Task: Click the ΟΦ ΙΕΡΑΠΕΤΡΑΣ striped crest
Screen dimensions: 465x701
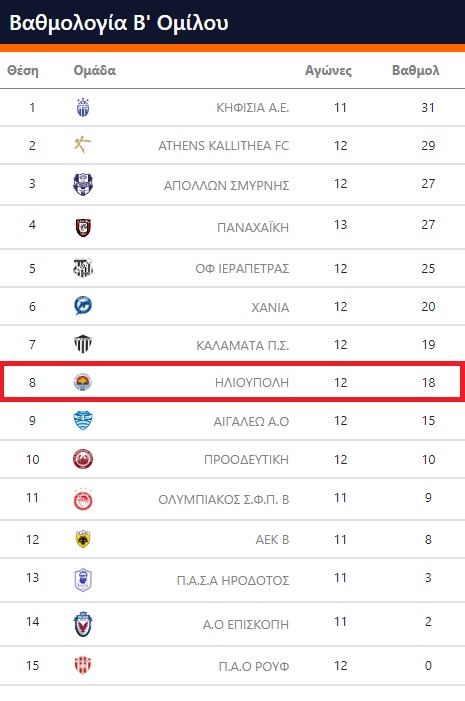Action: coord(83,268)
